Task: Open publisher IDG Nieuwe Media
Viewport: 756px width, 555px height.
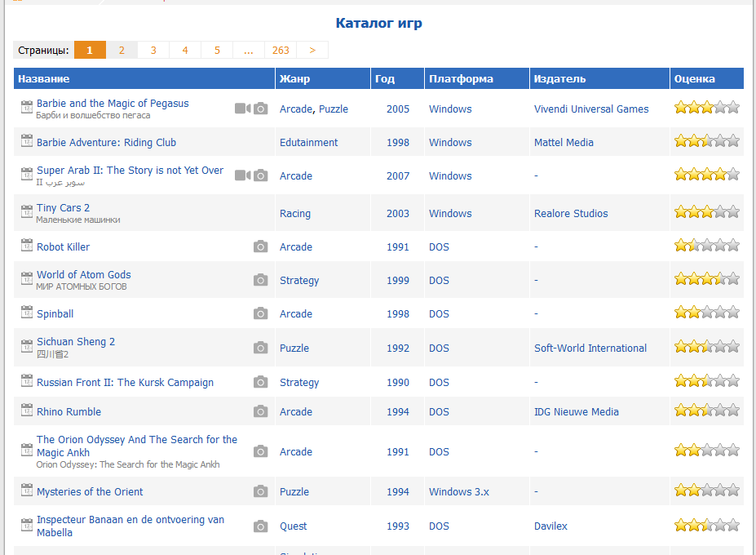Action: pos(576,411)
